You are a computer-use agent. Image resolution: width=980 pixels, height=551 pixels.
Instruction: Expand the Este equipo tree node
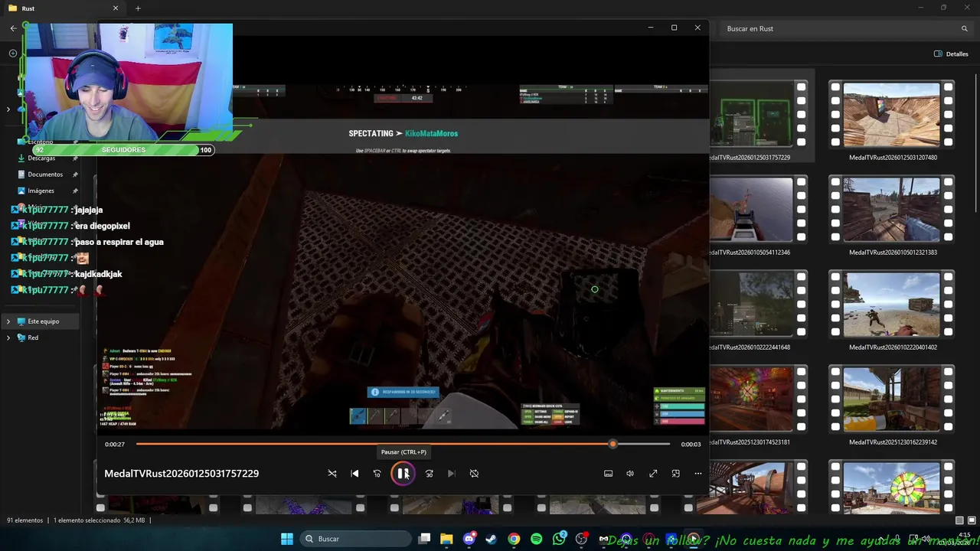click(x=8, y=321)
